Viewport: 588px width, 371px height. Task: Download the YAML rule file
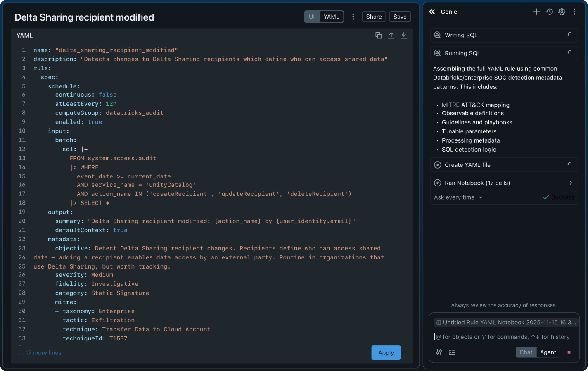(x=403, y=36)
